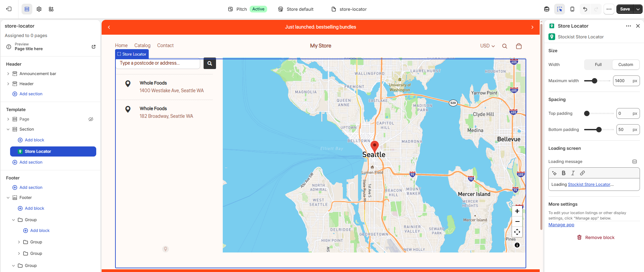This screenshot has height=272, width=644.
Task: Click Add block under Section
Action: 31,140
